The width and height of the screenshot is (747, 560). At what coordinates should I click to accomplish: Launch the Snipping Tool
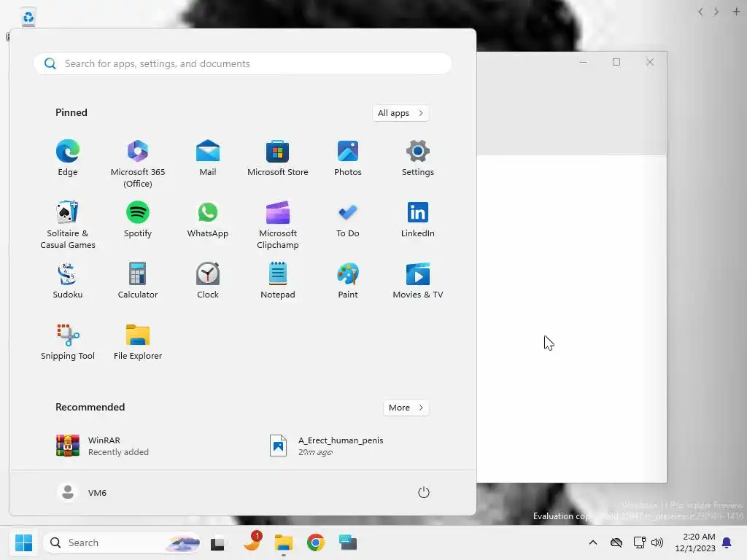(x=68, y=342)
